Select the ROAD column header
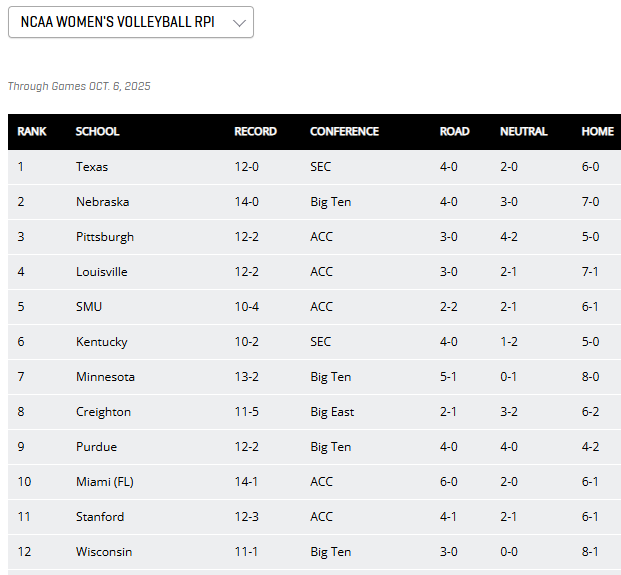This screenshot has height=575, width=621. pyautogui.click(x=454, y=131)
